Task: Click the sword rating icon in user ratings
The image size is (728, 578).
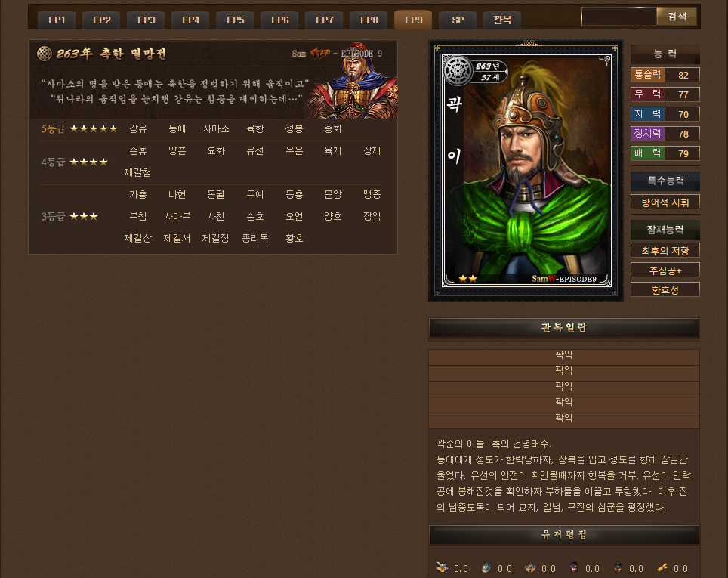Action: click(x=442, y=567)
